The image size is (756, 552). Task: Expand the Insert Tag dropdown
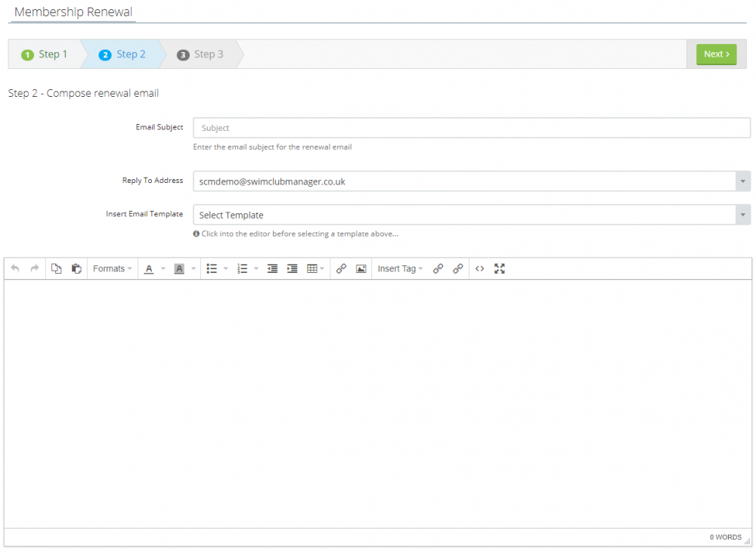[x=400, y=268]
